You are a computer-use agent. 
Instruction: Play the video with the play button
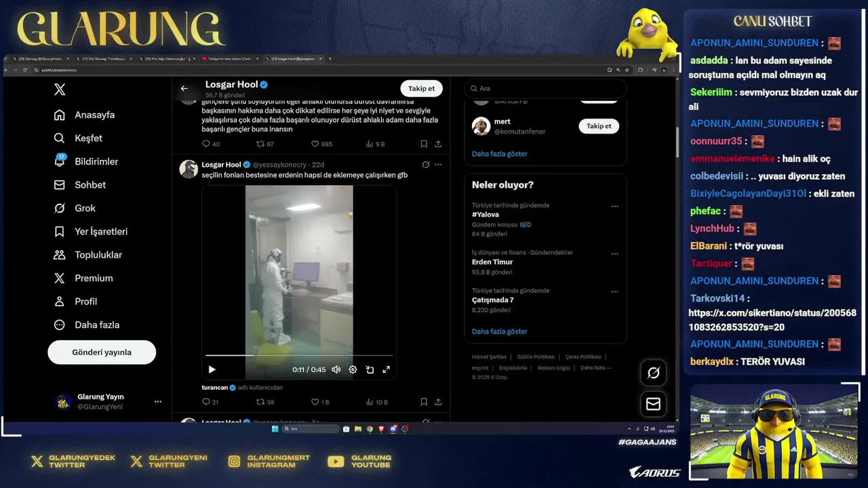coord(212,369)
